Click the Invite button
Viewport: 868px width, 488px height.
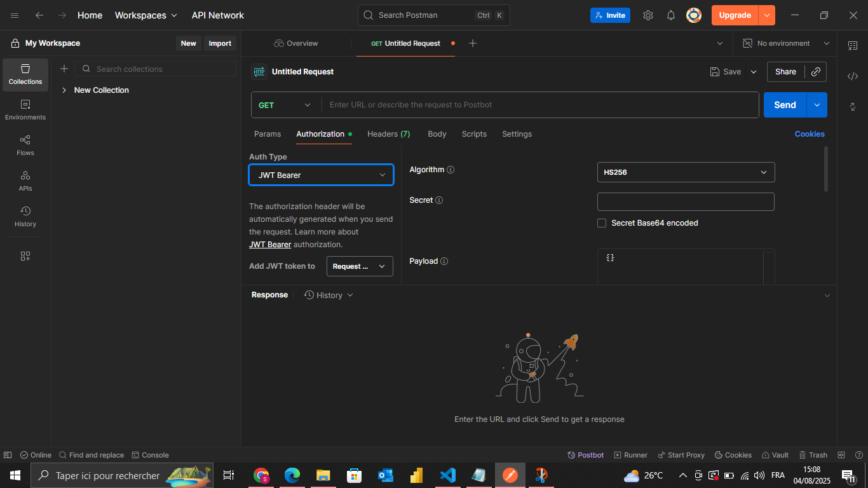610,15
